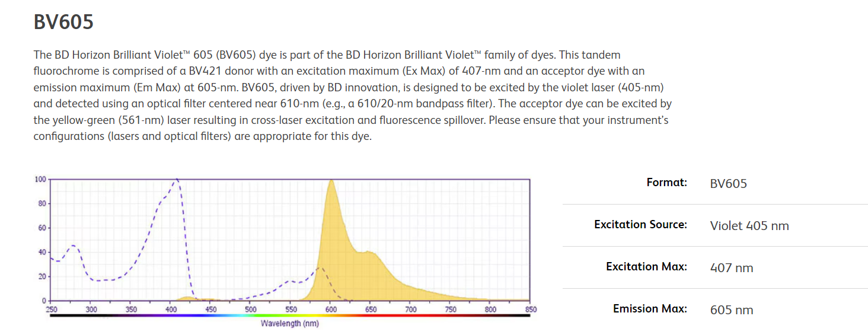Click the '407 nm' excitation max value
The width and height of the screenshot is (868, 335).
(731, 267)
